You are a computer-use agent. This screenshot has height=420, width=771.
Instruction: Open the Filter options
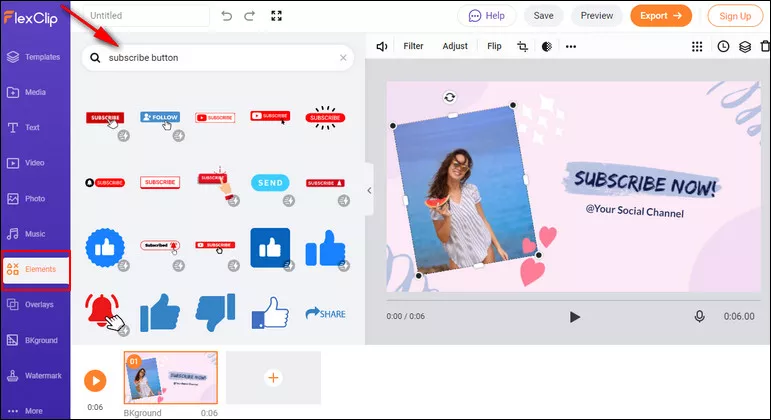tap(413, 46)
